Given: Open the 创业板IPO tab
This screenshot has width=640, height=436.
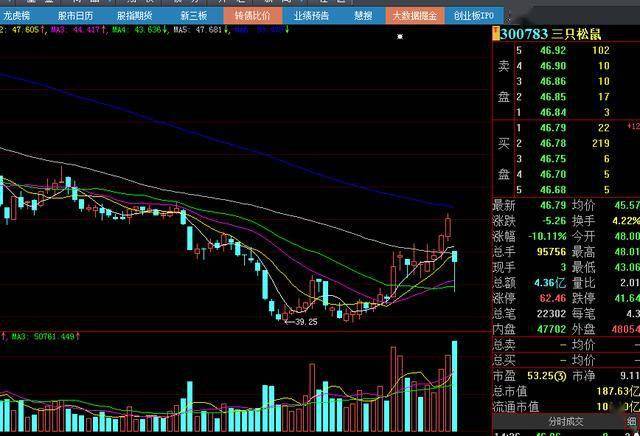Looking at the screenshot, I should [474, 16].
